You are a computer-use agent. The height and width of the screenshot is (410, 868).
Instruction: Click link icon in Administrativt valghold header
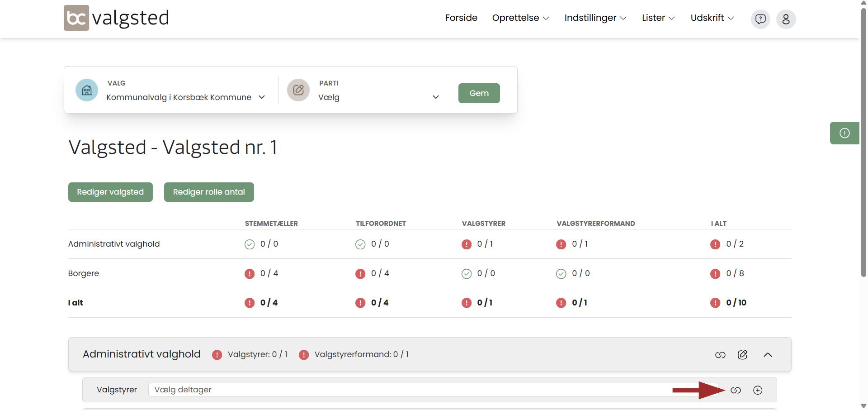[x=720, y=355]
